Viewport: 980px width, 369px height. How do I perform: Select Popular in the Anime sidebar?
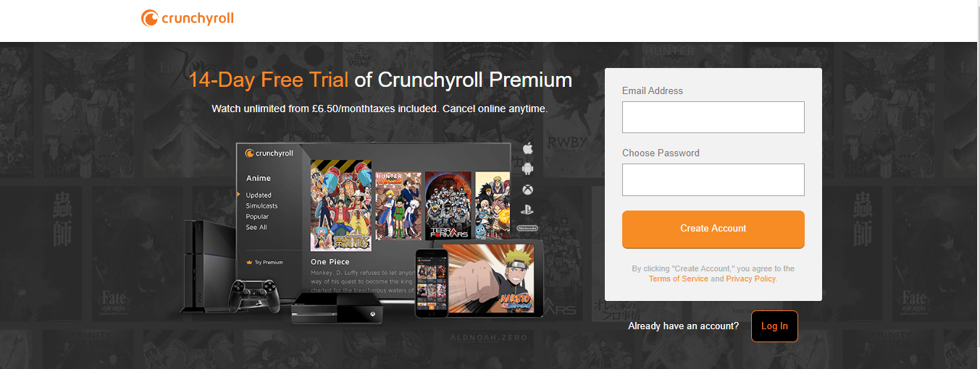click(x=257, y=216)
